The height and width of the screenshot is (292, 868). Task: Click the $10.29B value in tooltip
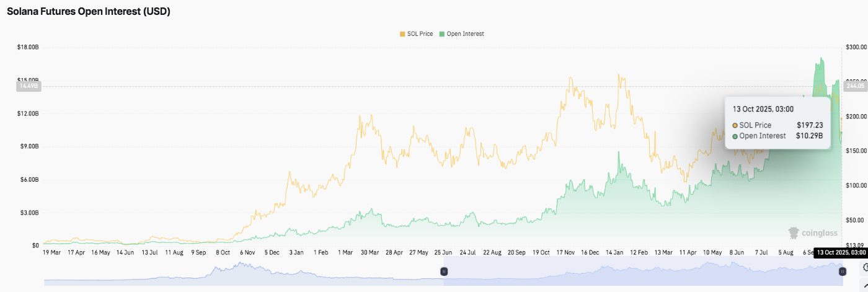pyautogui.click(x=810, y=136)
